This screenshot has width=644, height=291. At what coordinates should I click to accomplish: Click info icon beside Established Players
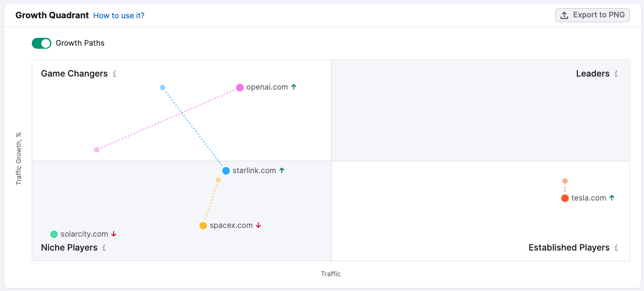[x=616, y=248]
